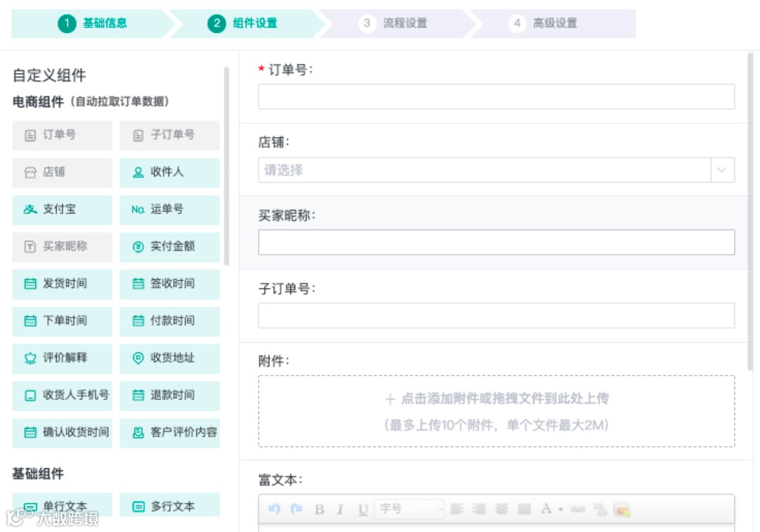Viewport: 760px width, 532px height.
Task: Add the 签收时间 component
Action: pos(170,284)
